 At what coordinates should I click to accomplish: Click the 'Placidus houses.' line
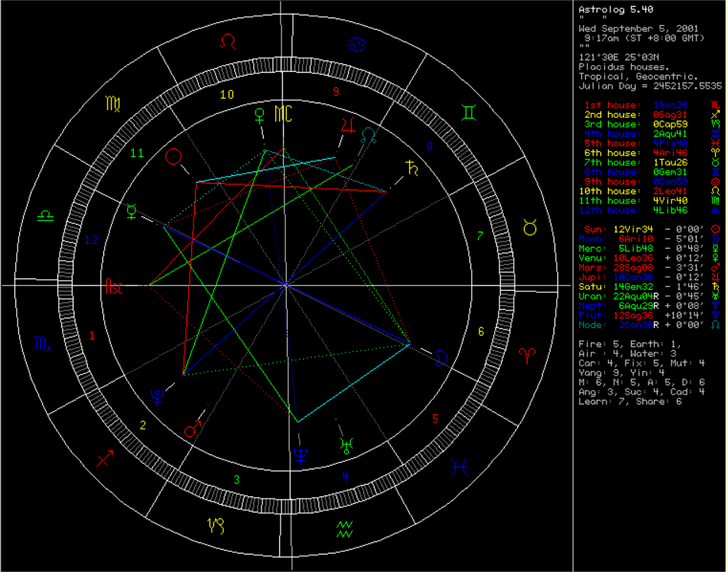[x=624, y=67]
